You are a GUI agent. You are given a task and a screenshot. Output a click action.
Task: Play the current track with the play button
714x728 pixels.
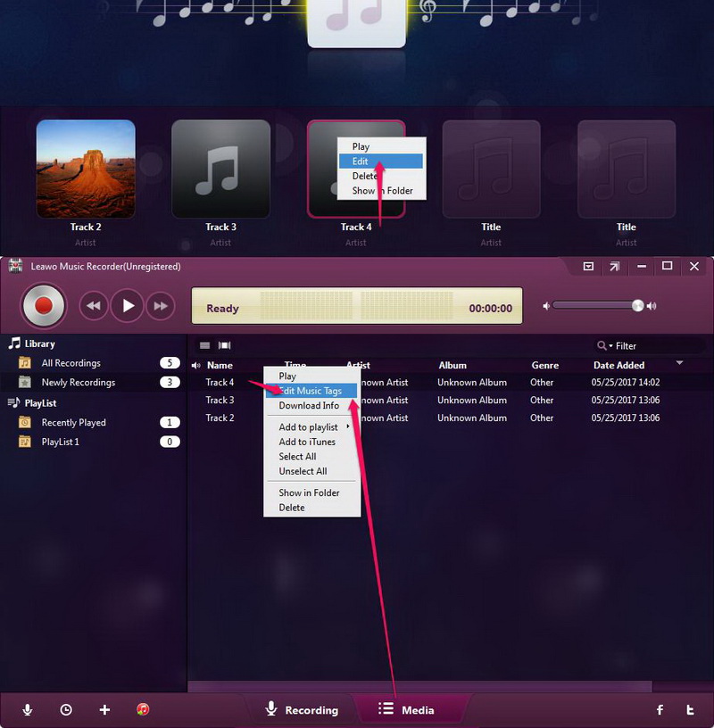(127, 305)
